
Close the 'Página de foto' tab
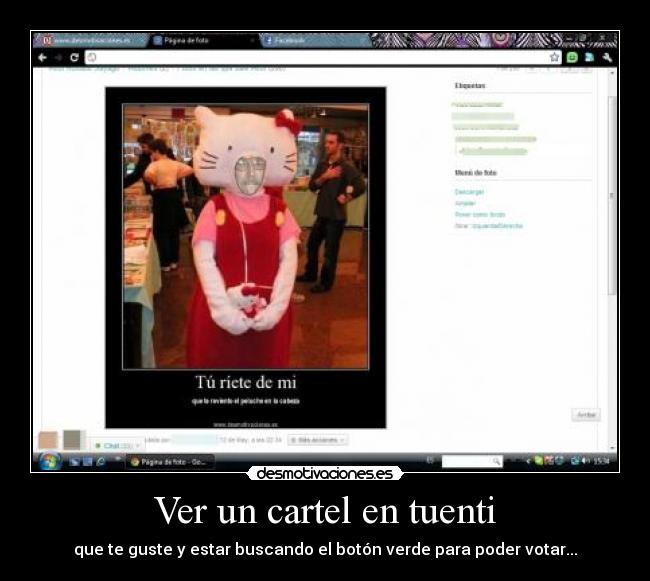coord(252,40)
